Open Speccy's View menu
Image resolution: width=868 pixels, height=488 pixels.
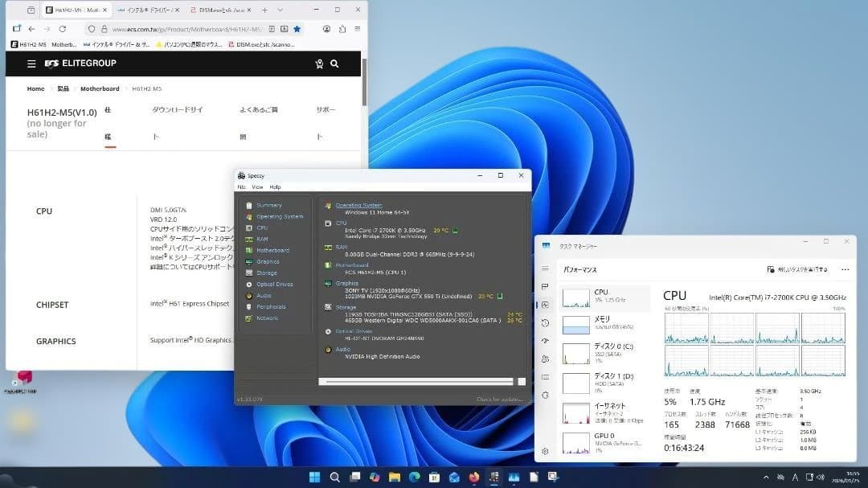click(x=257, y=187)
